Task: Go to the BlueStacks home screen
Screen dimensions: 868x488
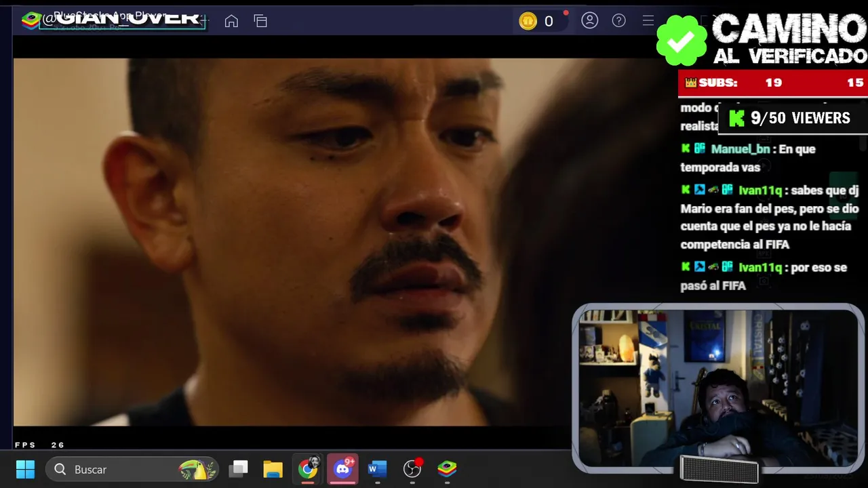Action: (231, 21)
